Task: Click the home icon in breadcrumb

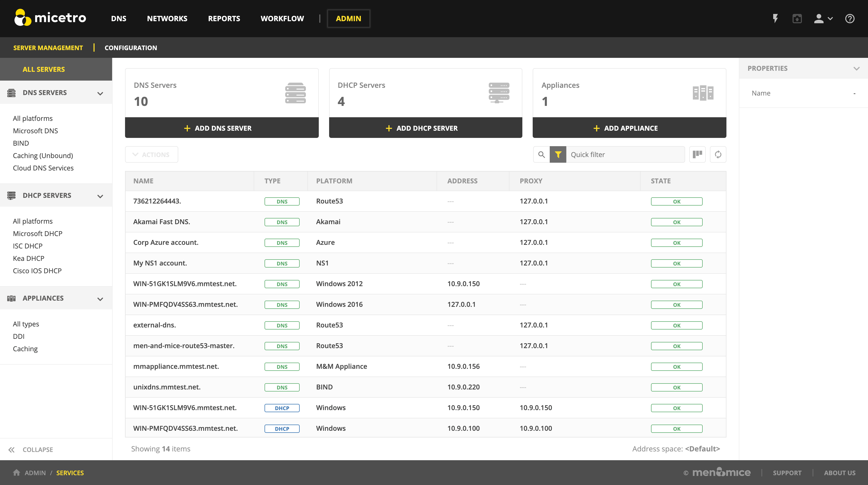Action: pyautogui.click(x=16, y=473)
